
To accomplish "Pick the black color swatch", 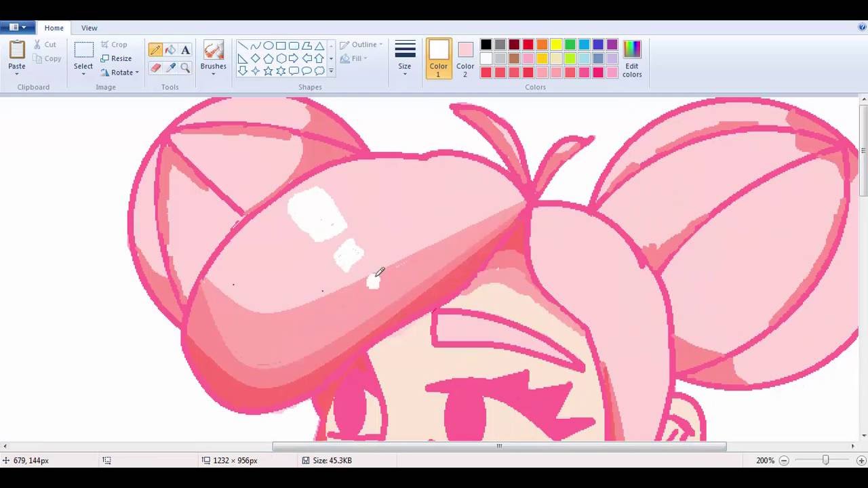I will (486, 45).
